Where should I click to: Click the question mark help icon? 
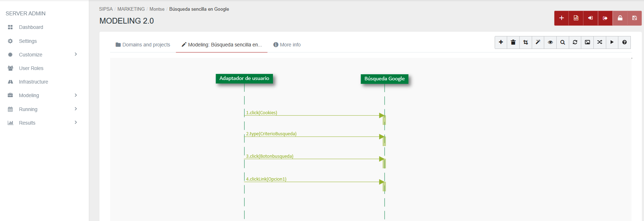624,42
